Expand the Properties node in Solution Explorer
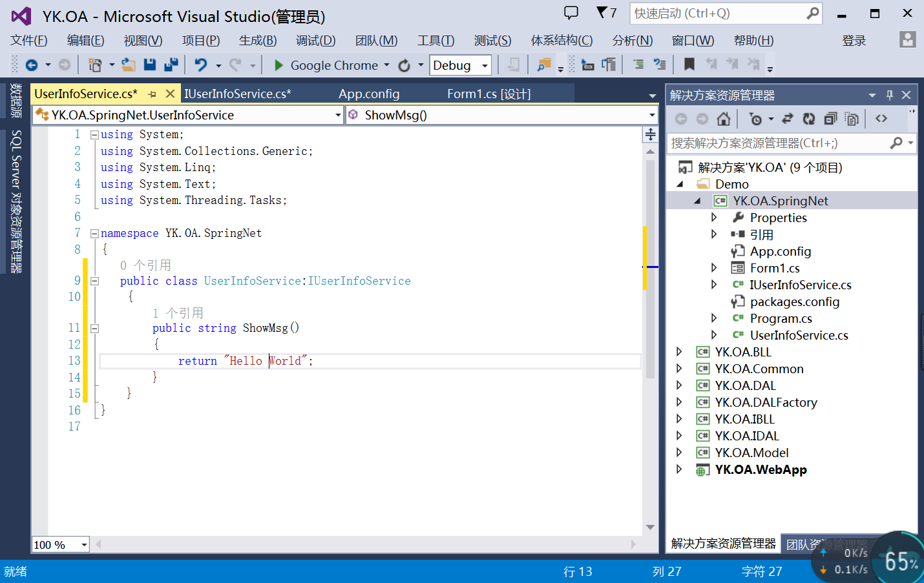The height and width of the screenshot is (583, 924). (x=714, y=218)
